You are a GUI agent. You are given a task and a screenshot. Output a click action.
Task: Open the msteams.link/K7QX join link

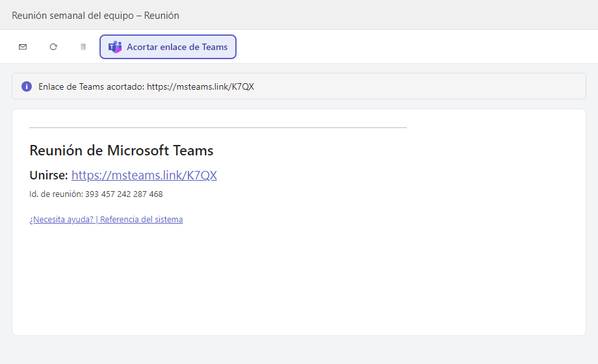pyautogui.click(x=144, y=175)
